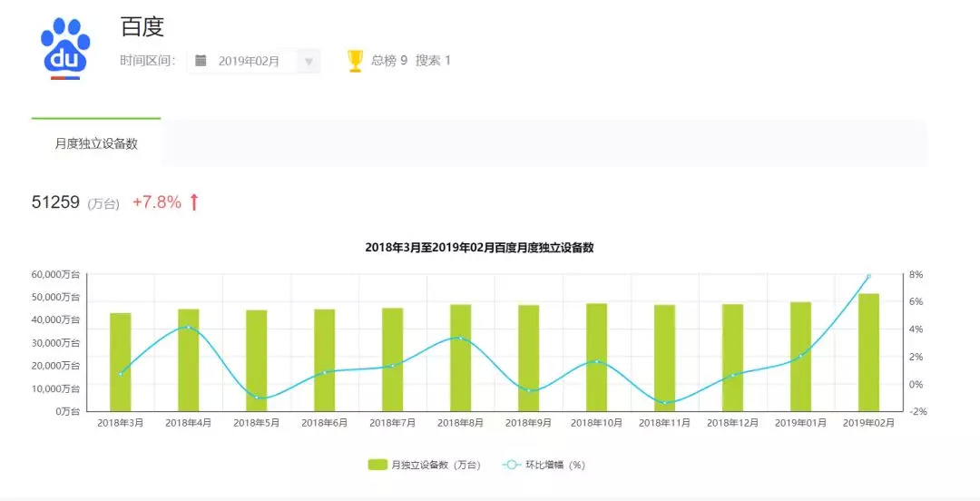Screen dimensions: 980x501
Task: Click the calendar icon beside 2019年02月
Action: [201, 61]
